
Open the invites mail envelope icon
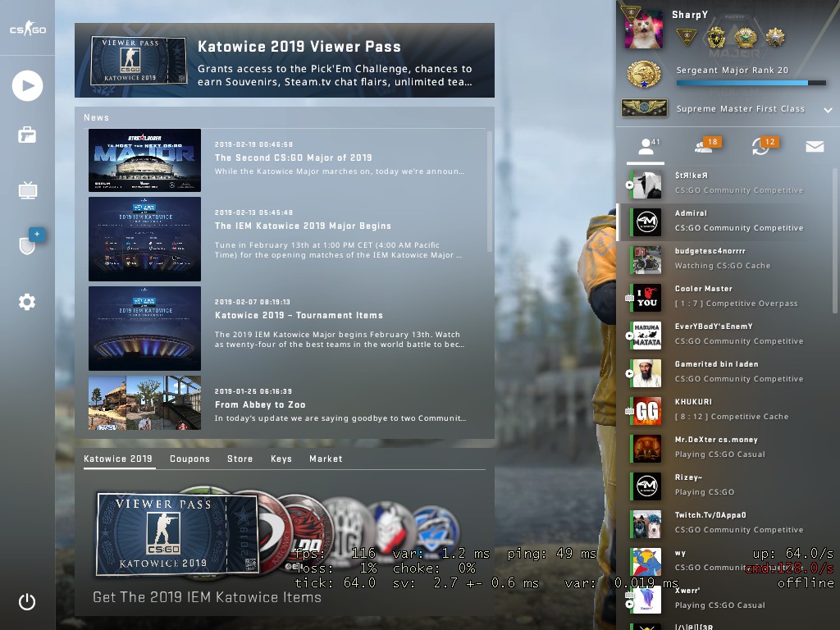pyautogui.click(x=815, y=146)
